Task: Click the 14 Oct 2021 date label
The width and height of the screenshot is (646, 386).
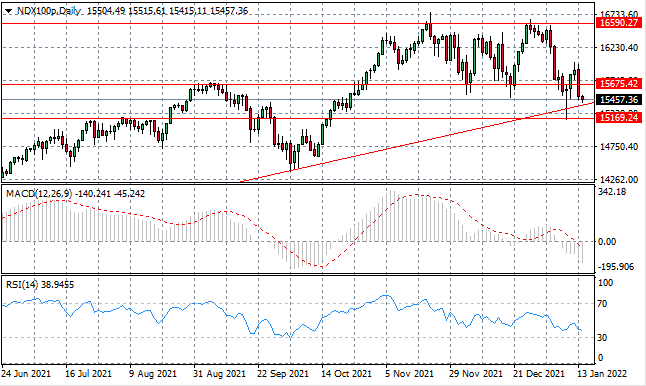Action: (346, 374)
